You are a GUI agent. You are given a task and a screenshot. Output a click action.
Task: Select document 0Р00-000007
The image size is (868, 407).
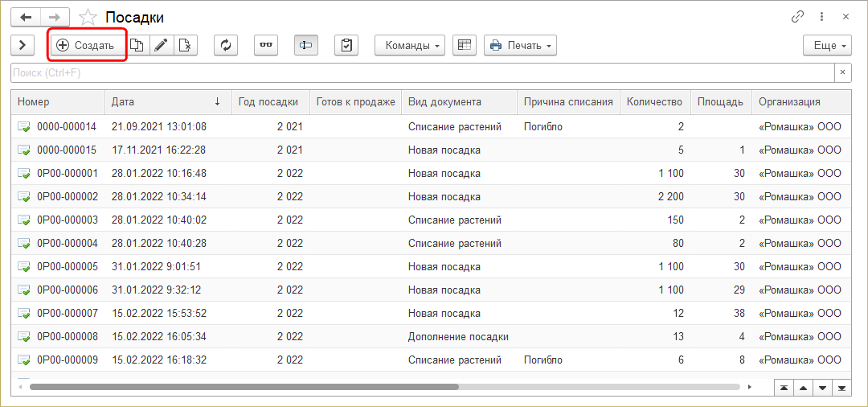[432, 313]
